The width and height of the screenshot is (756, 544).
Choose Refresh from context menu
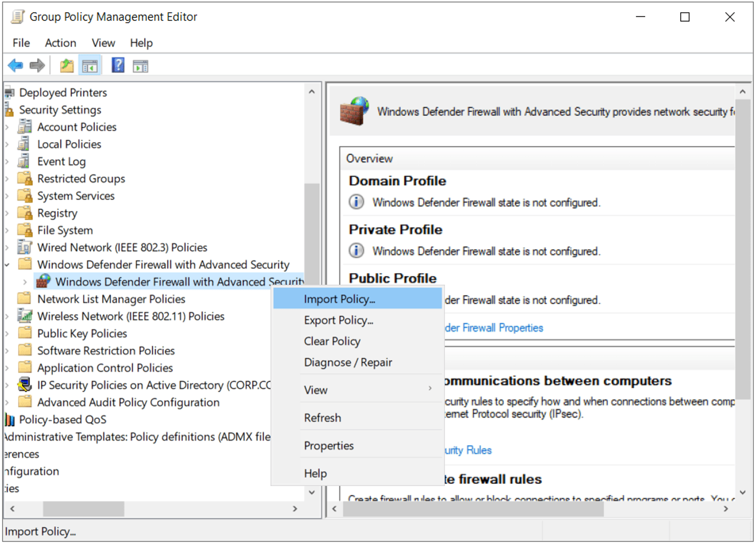[x=357, y=418]
